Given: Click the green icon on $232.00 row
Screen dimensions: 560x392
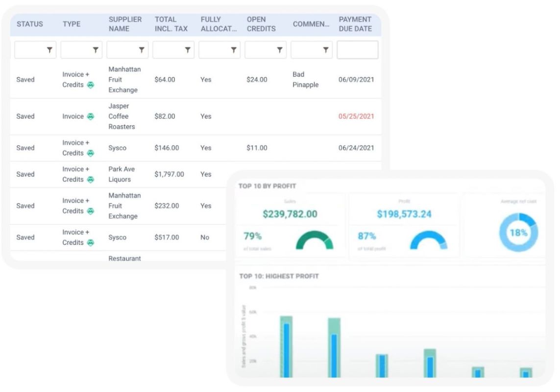Looking at the screenshot, I should click(91, 211).
